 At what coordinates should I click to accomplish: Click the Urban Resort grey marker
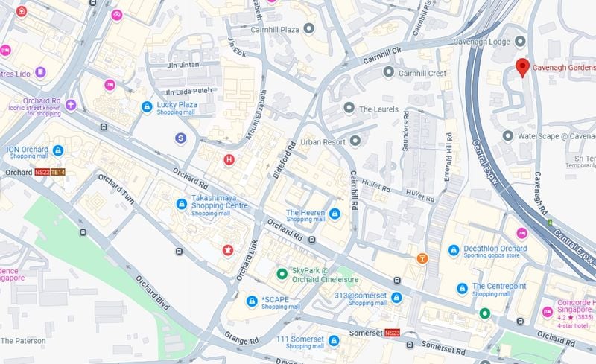point(355,141)
